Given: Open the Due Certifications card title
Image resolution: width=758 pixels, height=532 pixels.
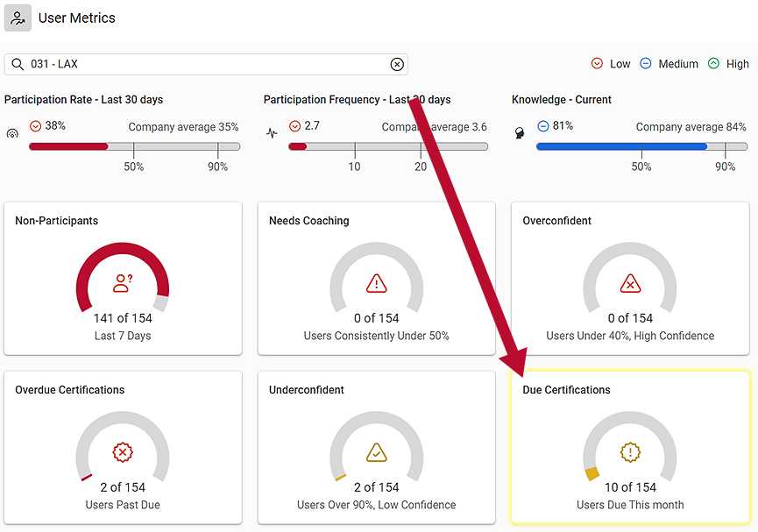Looking at the screenshot, I should [x=566, y=390].
